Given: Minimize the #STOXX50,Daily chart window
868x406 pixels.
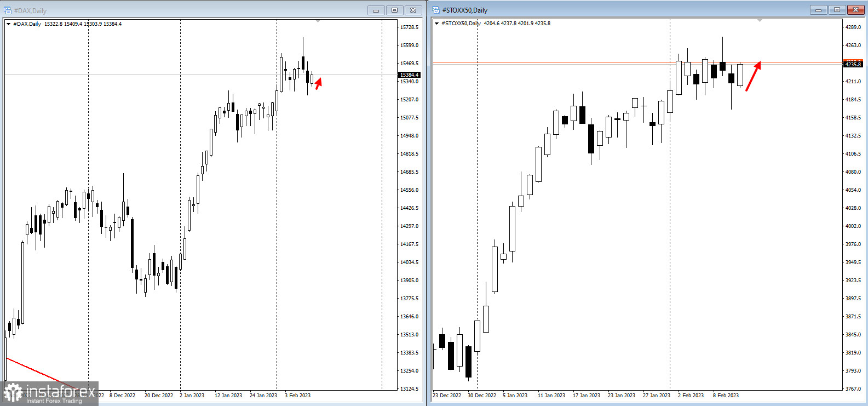Looking at the screenshot, I should pos(819,10).
